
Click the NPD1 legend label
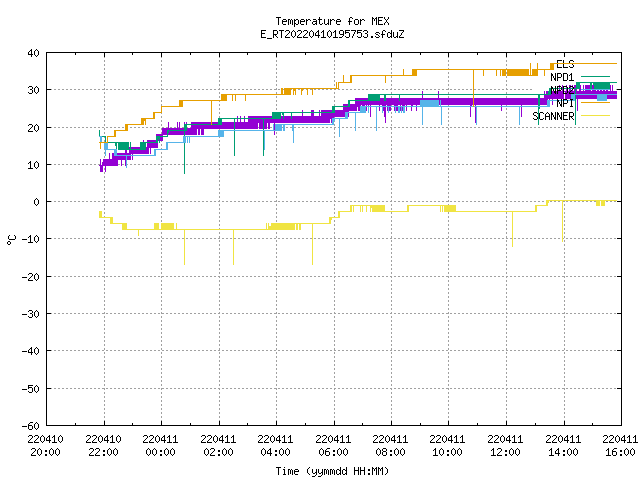coord(562,77)
